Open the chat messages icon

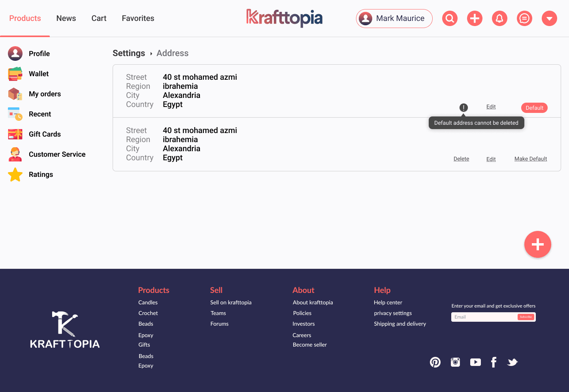pyautogui.click(x=524, y=19)
